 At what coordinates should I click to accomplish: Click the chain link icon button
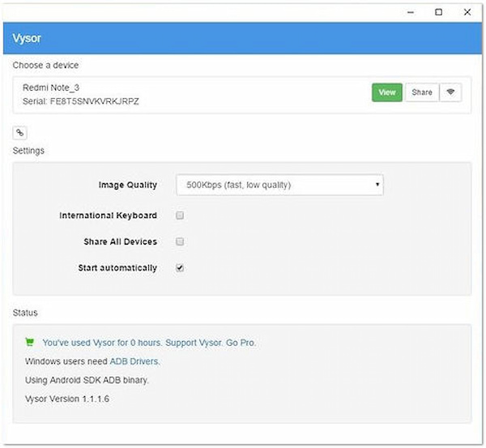click(x=19, y=133)
